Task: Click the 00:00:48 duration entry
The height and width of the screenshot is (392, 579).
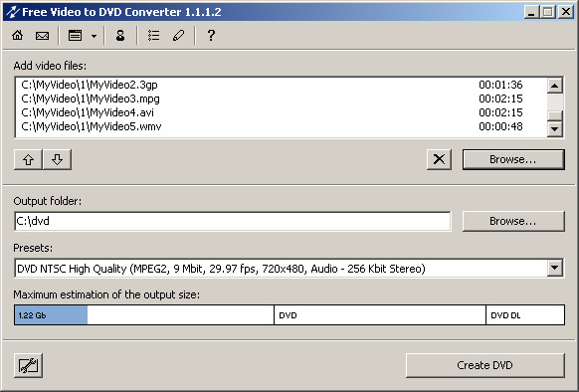Action: 500,126
